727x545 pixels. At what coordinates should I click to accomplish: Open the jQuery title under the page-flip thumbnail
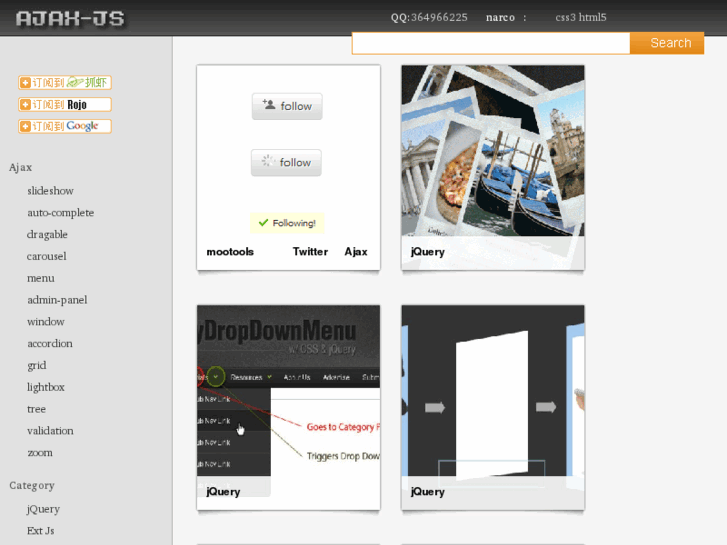[427, 492]
